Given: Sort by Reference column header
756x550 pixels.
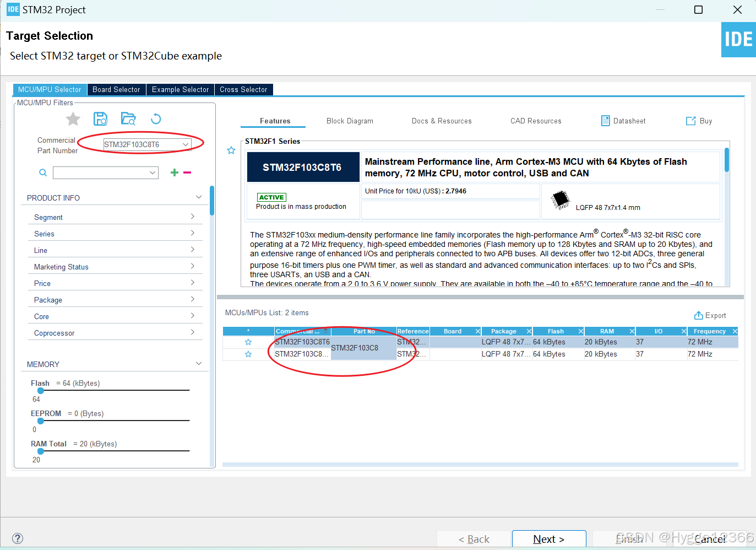Looking at the screenshot, I should (413, 331).
